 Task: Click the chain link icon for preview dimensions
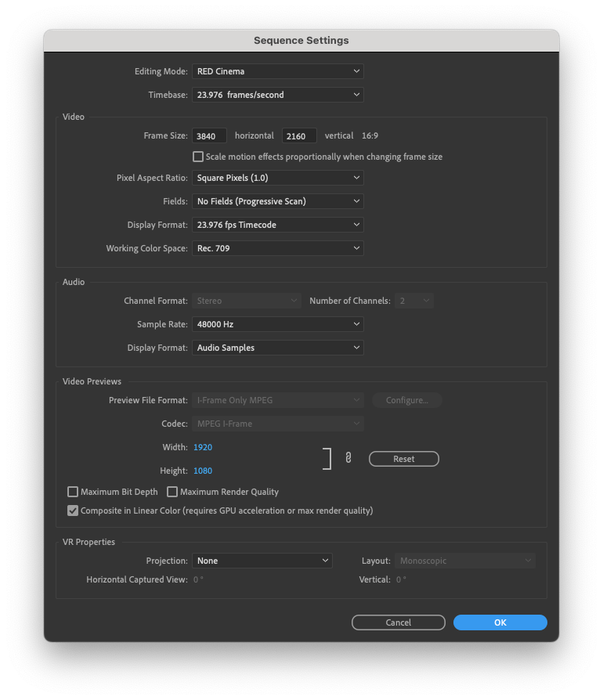(x=348, y=458)
